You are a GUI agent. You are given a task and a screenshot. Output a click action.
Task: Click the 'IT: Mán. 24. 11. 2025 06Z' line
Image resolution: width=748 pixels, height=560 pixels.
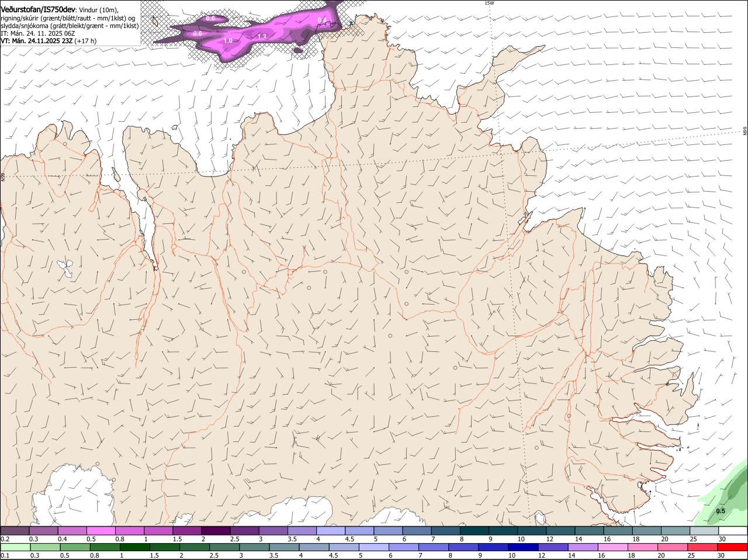pos(37,33)
